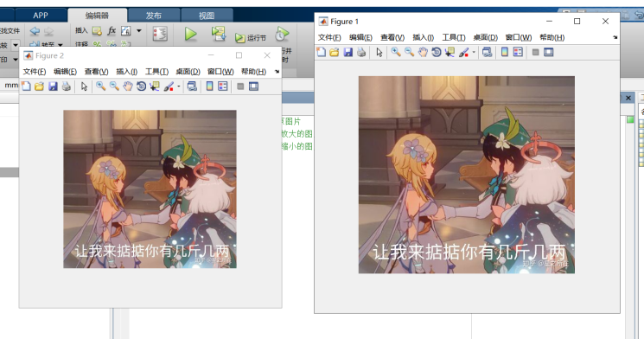This screenshot has width=644, height=339.
Task: Insert colorbar icon in Figure 2
Action: (209, 86)
